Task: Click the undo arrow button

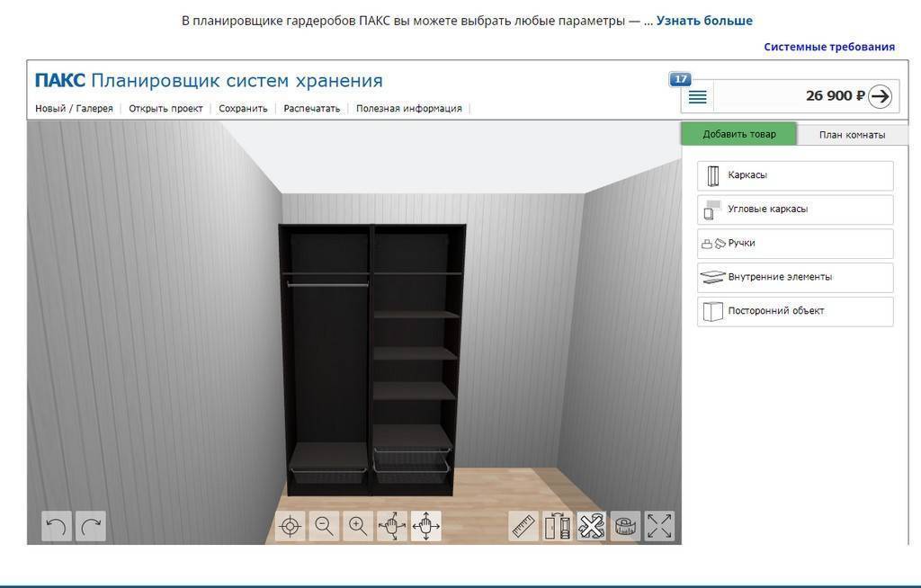Action: (56, 526)
